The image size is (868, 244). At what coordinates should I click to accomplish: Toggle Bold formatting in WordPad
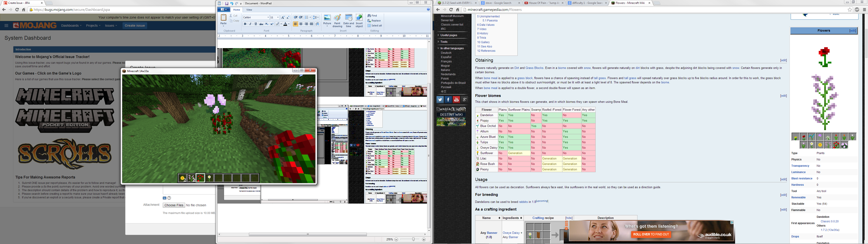point(245,24)
